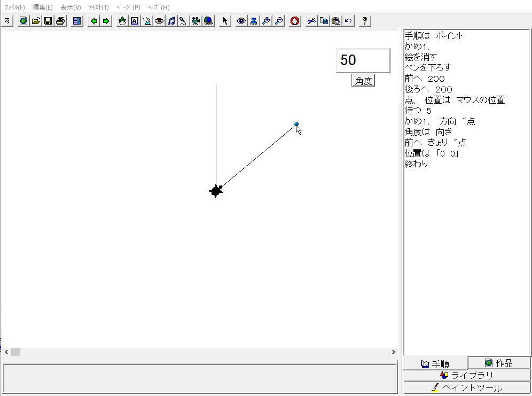Go to next page with green right arrow
The image size is (532, 396).
(x=106, y=21)
